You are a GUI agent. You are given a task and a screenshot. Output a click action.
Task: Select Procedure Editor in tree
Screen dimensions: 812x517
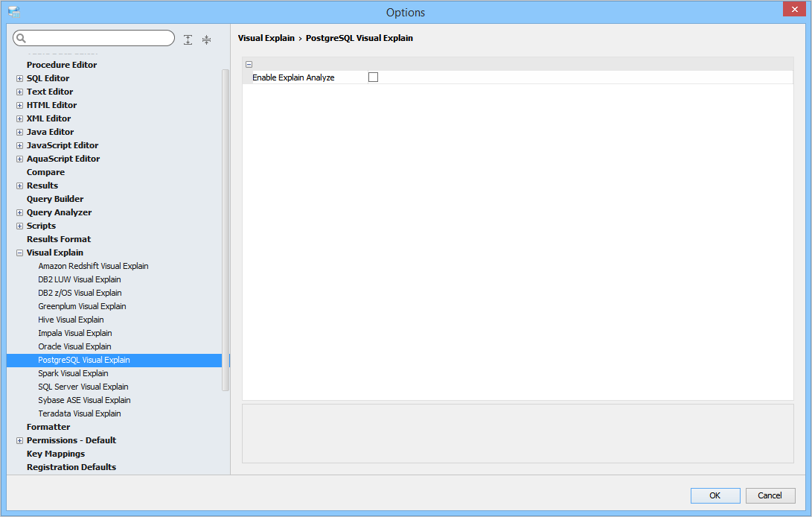(62, 65)
